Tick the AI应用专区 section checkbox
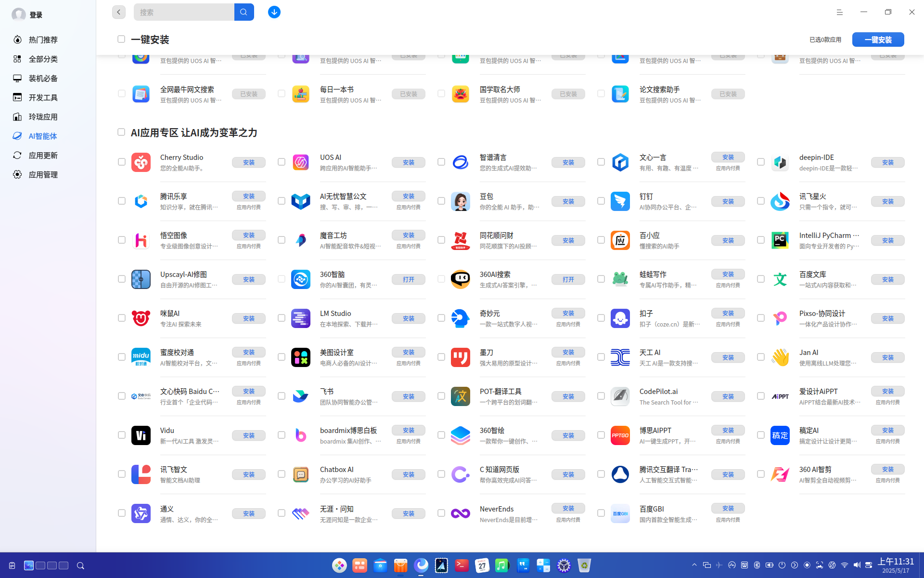Image resolution: width=924 pixels, height=578 pixels. tap(121, 132)
